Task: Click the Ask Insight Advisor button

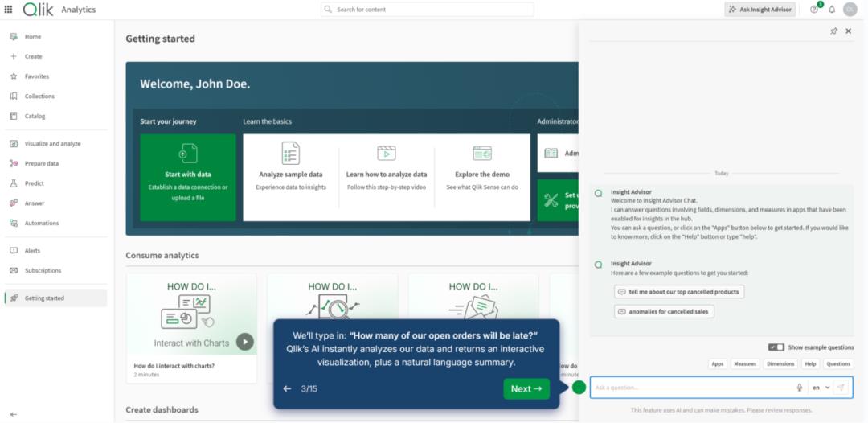Action: (x=759, y=10)
